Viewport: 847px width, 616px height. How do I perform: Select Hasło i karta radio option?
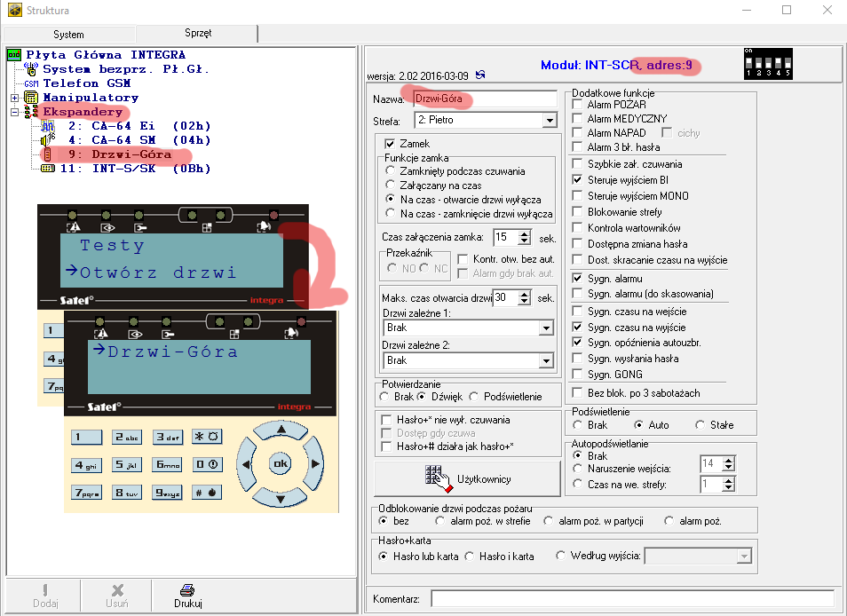pyautogui.click(x=470, y=556)
